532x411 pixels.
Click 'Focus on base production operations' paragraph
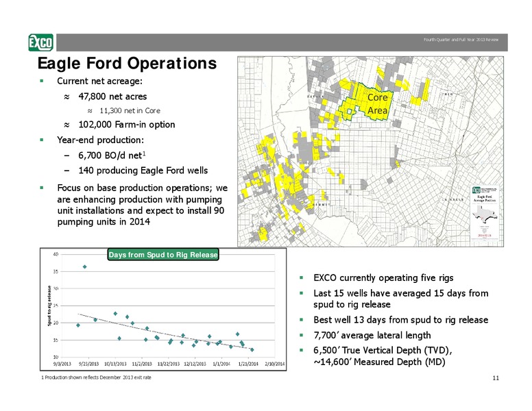[x=143, y=205]
